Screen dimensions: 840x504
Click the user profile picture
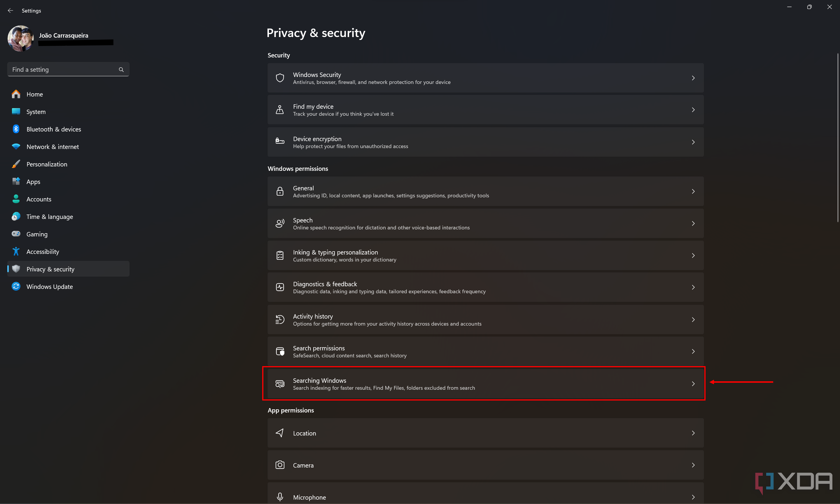(x=20, y=38)
